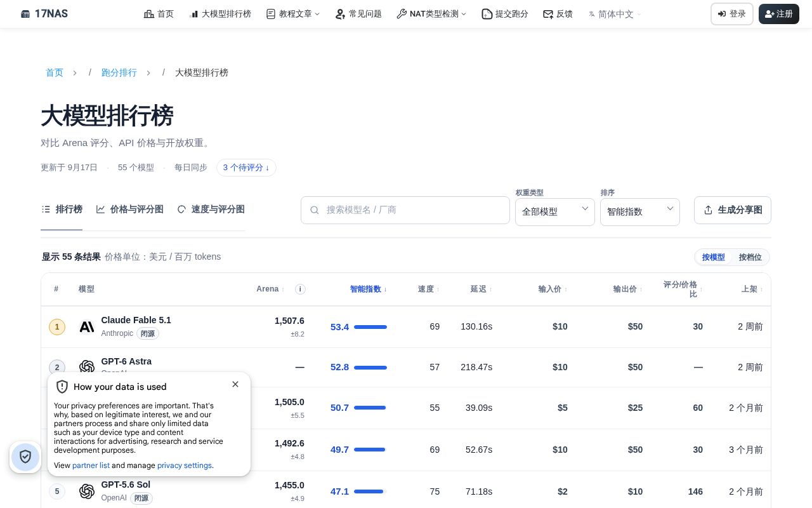
Task: Open 大模型排行榜 in the top navigation
Action: 220,14
